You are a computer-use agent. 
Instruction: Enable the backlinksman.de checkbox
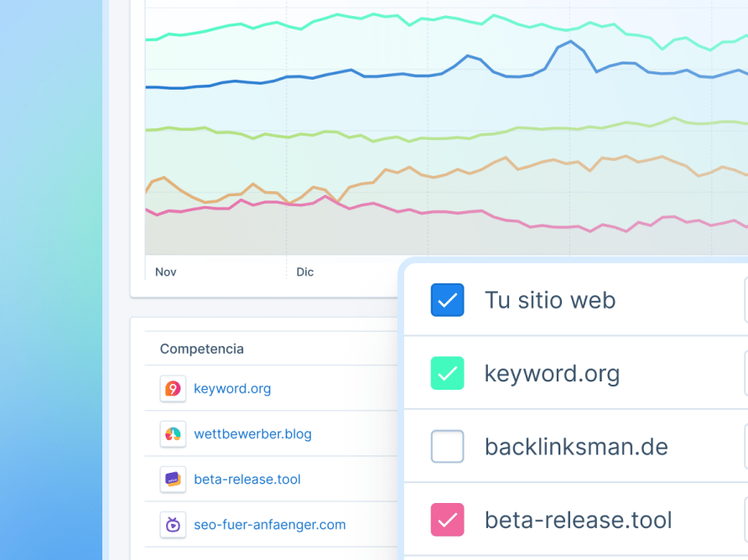coord(447,447)
